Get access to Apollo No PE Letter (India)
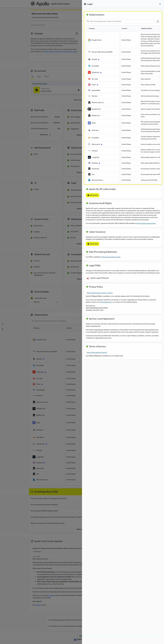This screenshot has width=164, height=644. click(x=92, y=195)
